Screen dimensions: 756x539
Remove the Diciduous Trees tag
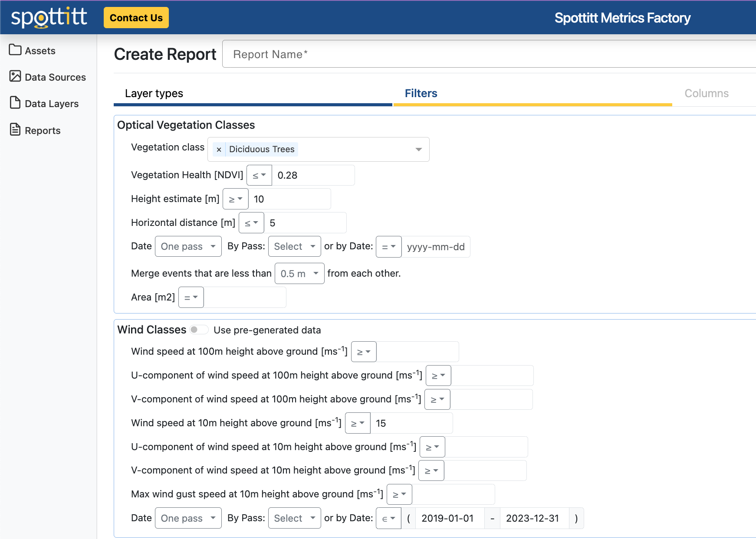(x=219, y=150)
